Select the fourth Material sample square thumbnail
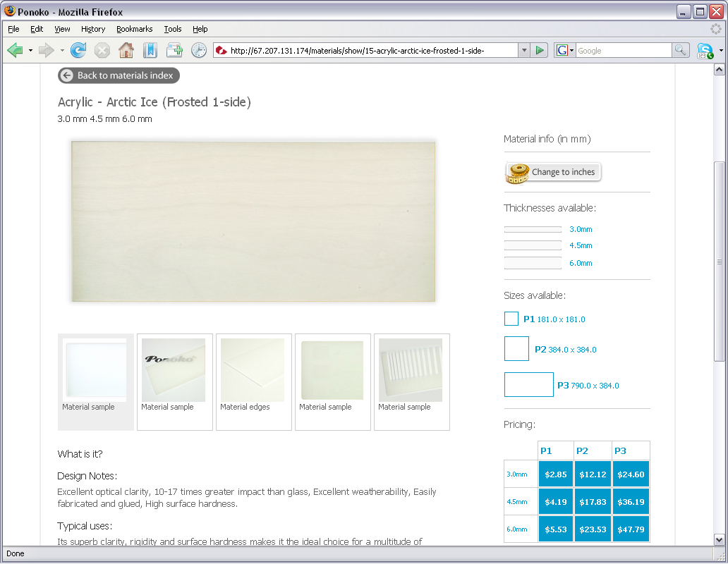 point(332,381)
